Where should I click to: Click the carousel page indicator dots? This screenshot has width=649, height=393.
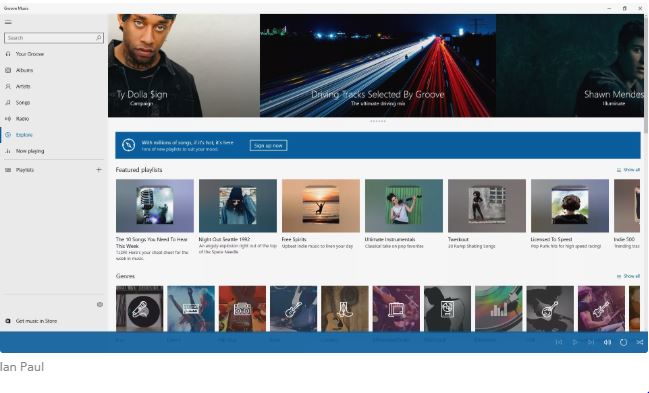pos(377,121)
